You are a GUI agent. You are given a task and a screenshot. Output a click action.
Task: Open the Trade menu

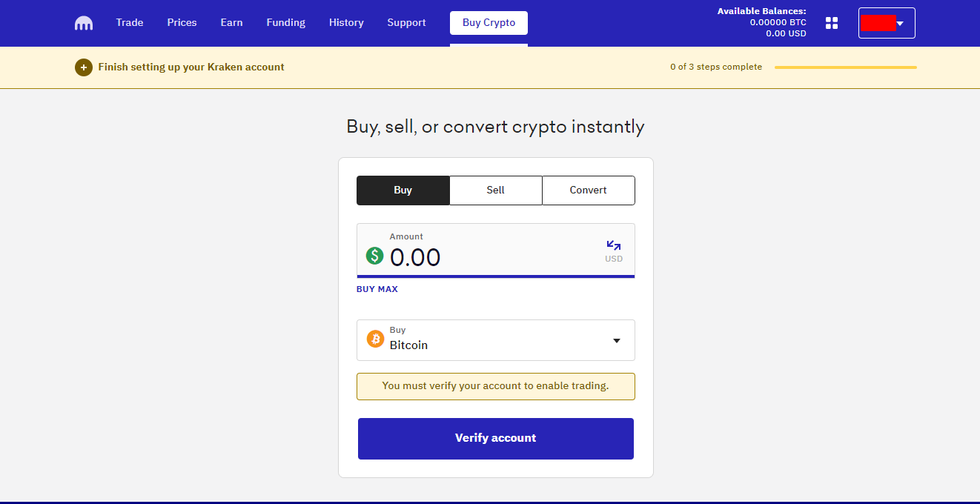click(130, 22)
